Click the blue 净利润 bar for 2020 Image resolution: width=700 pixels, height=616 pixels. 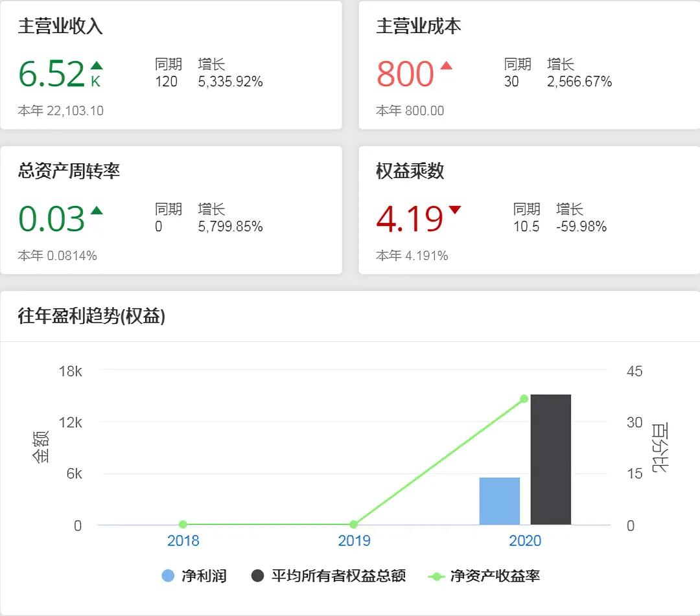click(500, 501)
